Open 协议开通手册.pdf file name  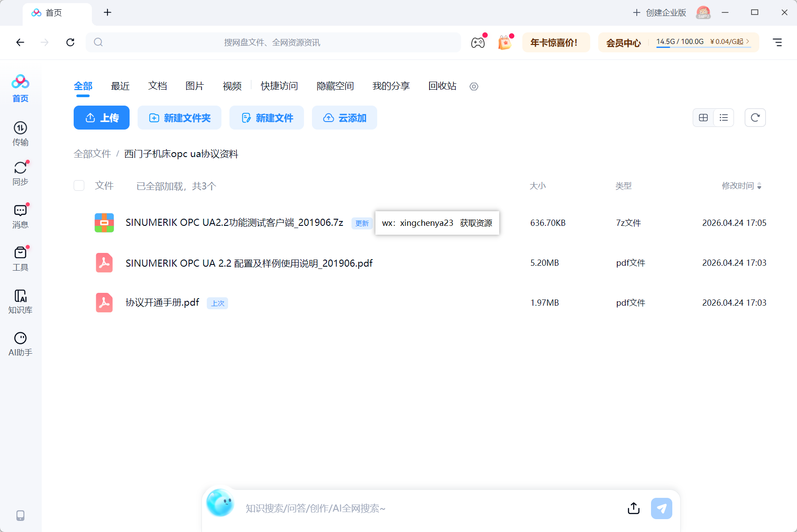click(x=162, y=303)
